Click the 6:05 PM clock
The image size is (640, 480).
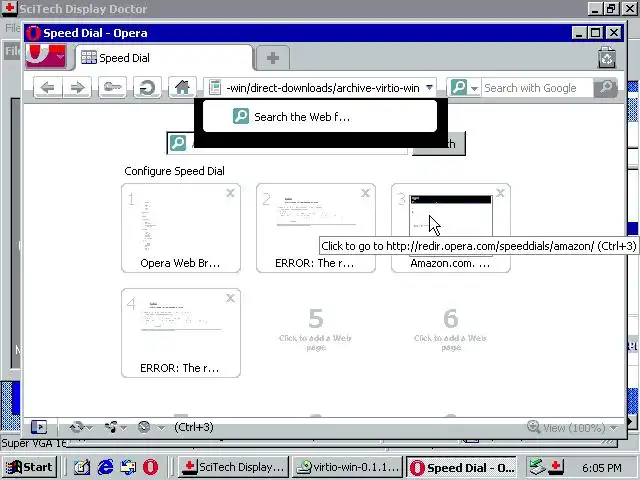click(602, 467)
